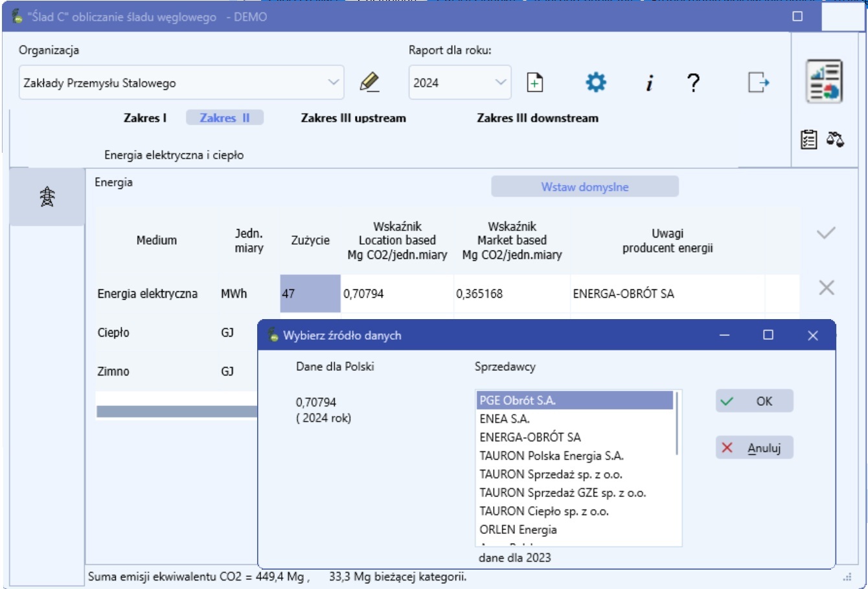Click the app icon in main title bar

click(17, 16)
